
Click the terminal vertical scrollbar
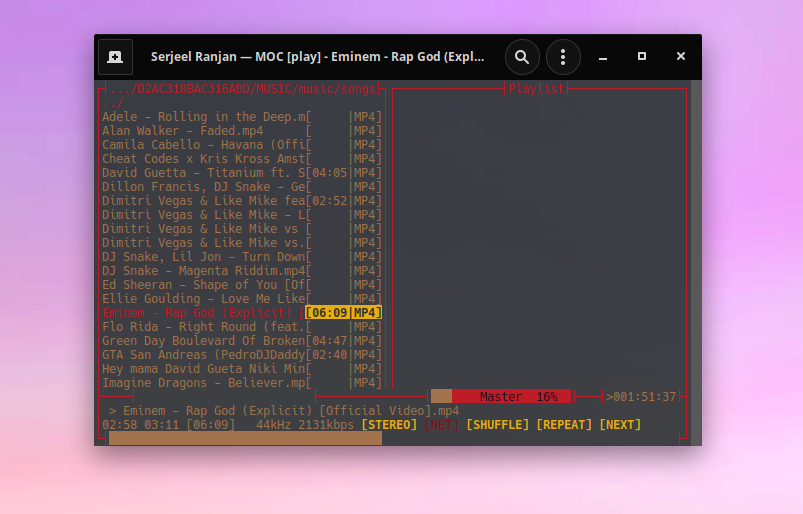click(x=696, y=262)
